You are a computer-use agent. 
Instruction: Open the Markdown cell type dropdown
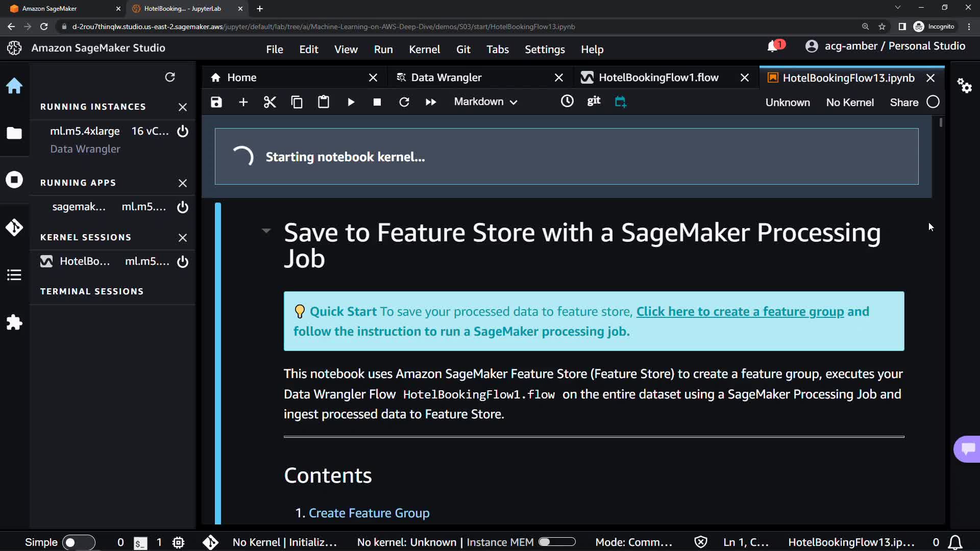[485, 102]
